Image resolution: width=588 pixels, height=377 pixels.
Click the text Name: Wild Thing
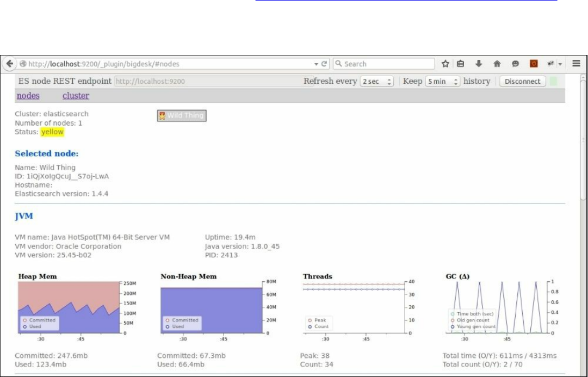pyautogui.click(x=45, y=168)
